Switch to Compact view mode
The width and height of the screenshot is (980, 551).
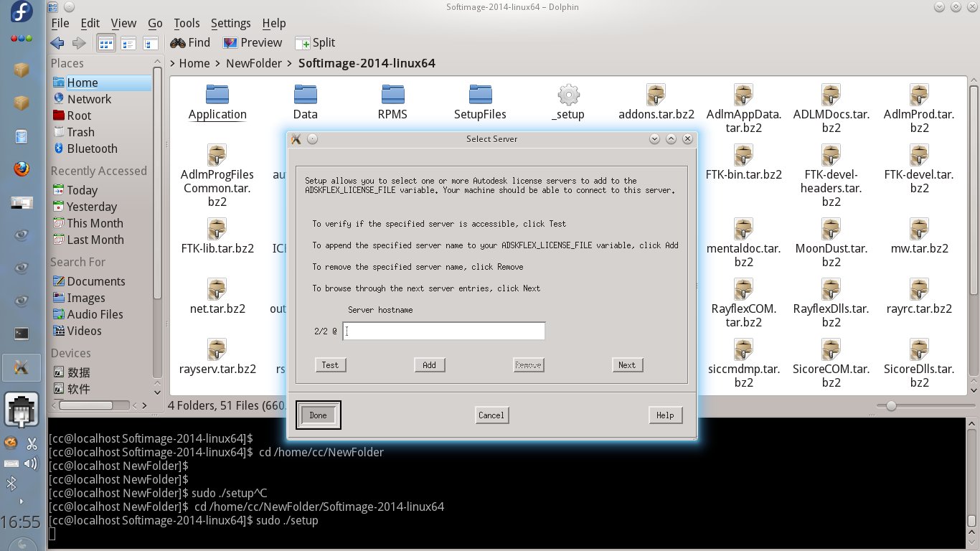(x=128, y=43)
